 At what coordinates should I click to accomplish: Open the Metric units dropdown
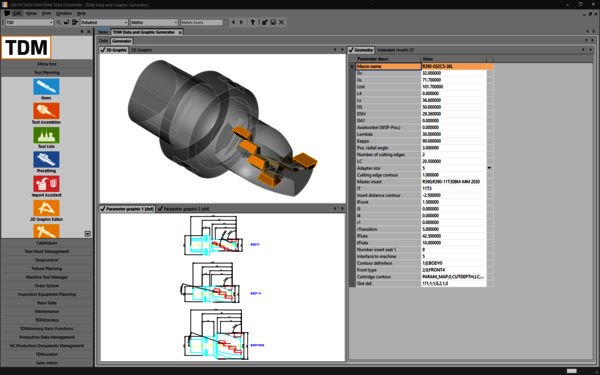(x=154, y=22)
